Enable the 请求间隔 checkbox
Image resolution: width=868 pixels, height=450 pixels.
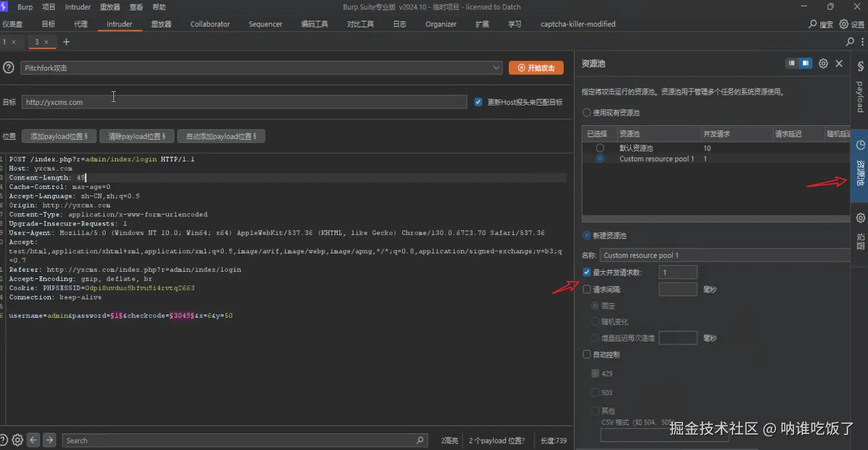point(587,290)
